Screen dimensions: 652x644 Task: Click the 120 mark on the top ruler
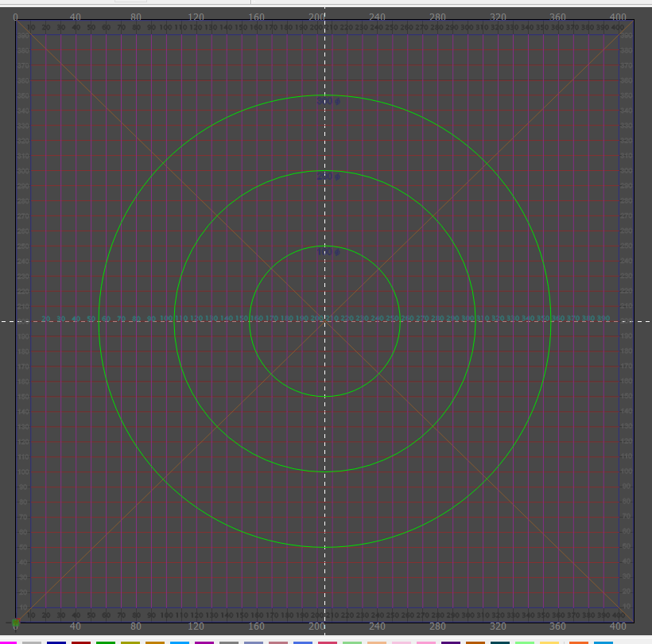tap(196, 16)
